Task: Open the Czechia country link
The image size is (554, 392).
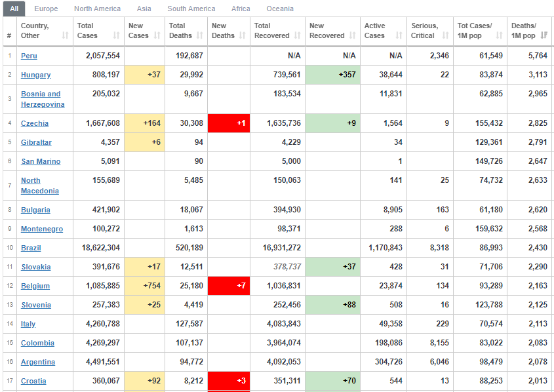Action: click(35, 123)
